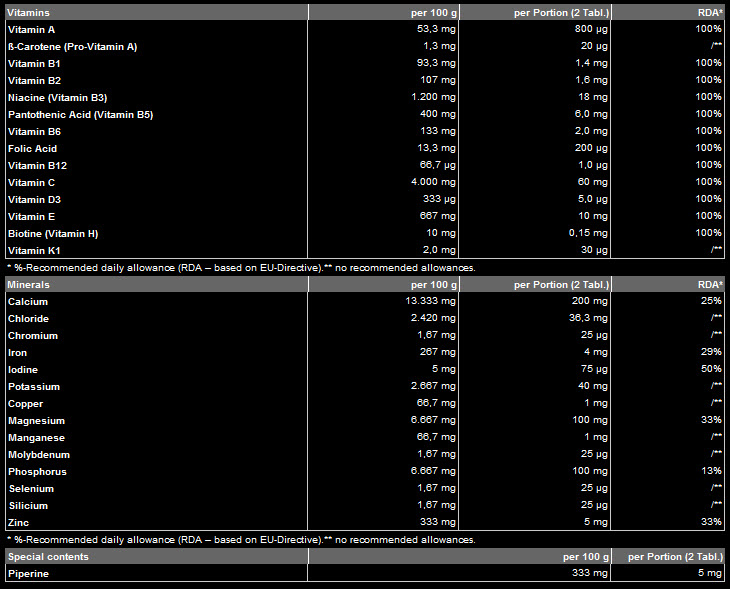Select Vitamin B12's 66,7 µg value
This screenshot has width=730, height=589.
coord(438,165)
